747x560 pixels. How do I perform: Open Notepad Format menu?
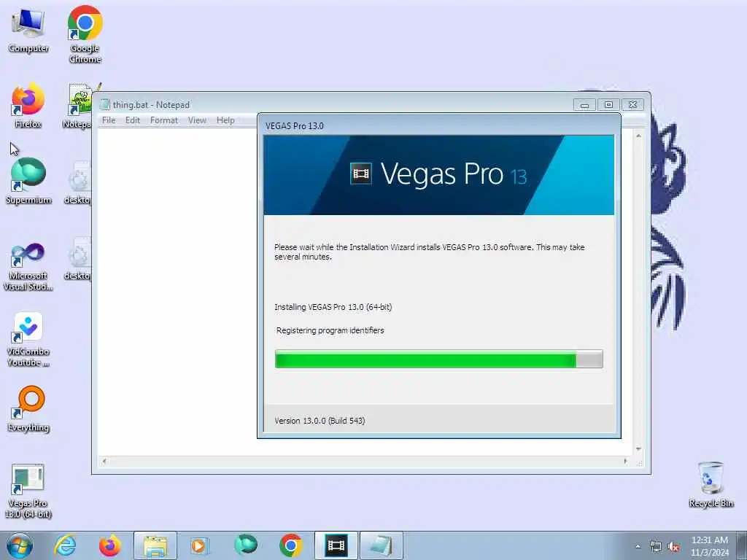[164, 120]
